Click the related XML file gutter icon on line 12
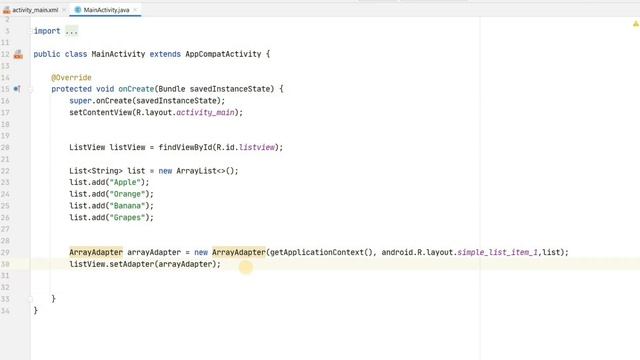Viewport: 640px width, 360px height. (x=18, y=54)
